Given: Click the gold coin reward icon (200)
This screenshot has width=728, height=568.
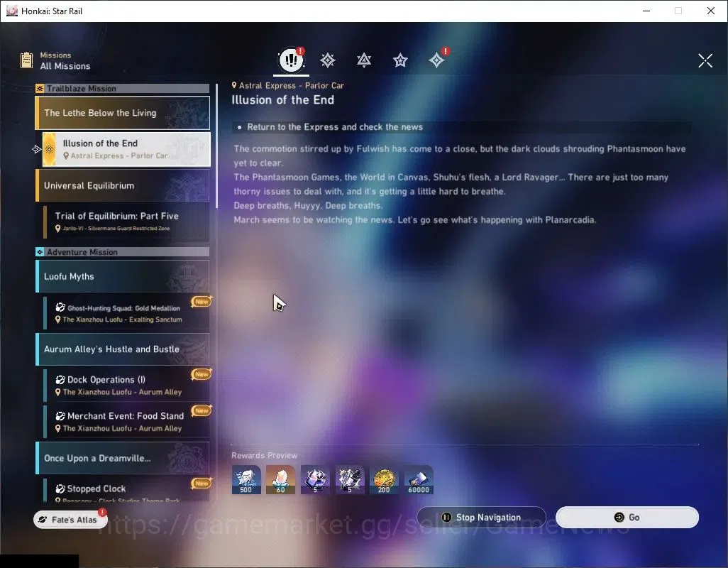Looking at the screenshot, I should coord(384,480).
